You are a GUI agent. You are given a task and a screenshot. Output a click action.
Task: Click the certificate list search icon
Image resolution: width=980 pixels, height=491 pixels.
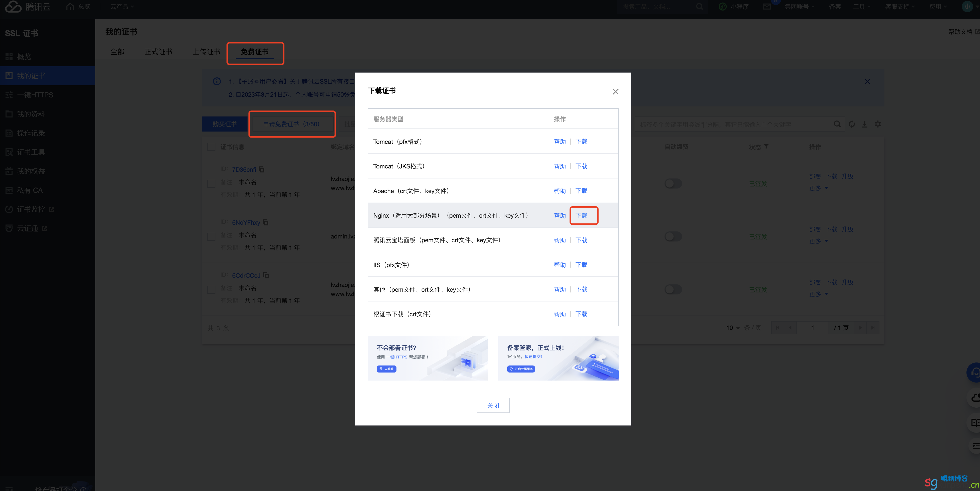(837, 124)
